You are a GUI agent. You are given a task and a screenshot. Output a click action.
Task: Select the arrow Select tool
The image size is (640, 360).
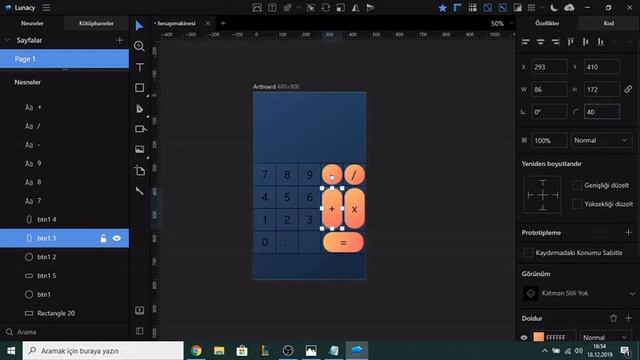coord(139,26)
